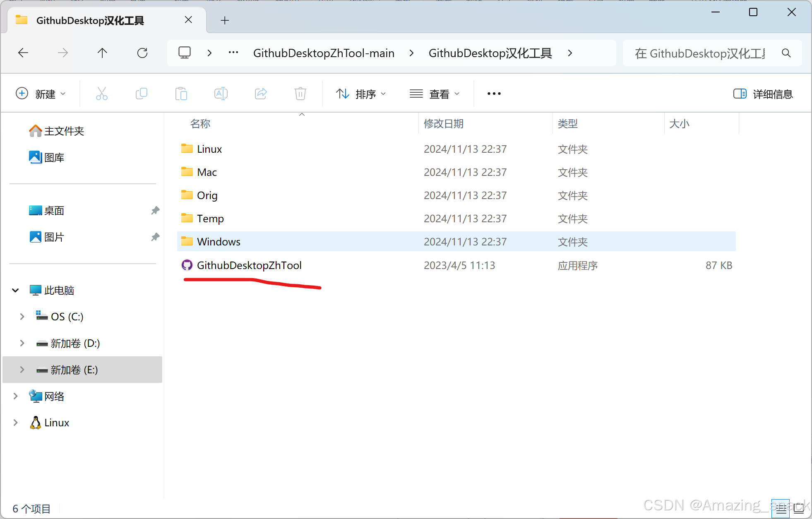Click the pin icon next to 图片
This screenshot has height=519, width=812.
point(155,237)
